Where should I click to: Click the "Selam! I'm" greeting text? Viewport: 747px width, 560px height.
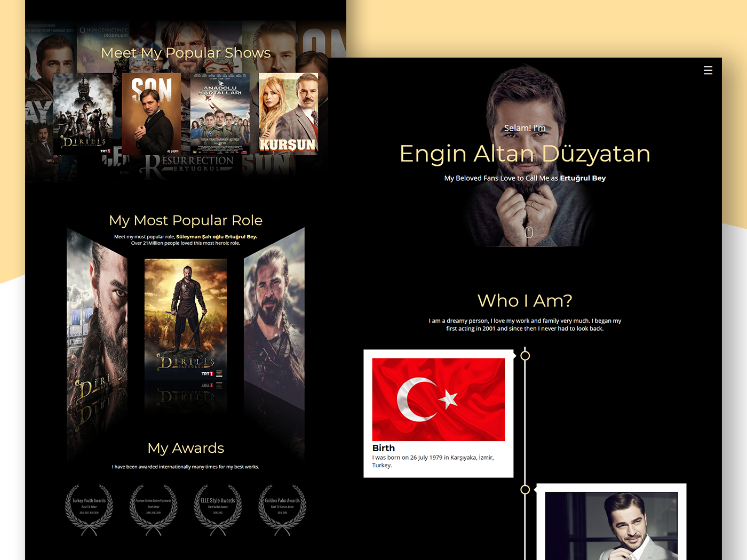[x=525, y=128]
